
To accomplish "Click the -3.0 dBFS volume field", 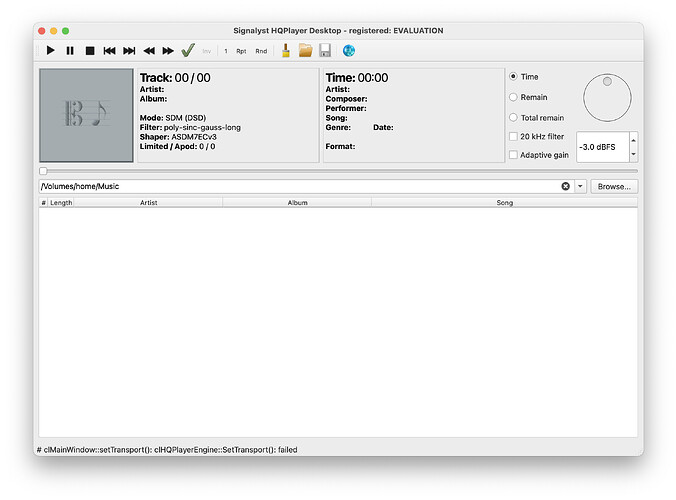I will pos(603,147).
